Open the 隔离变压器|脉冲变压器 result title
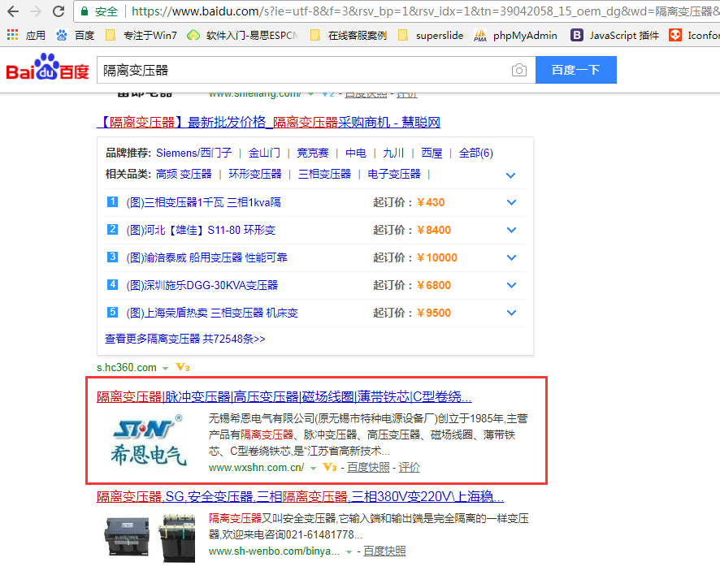 coord(284,396)
